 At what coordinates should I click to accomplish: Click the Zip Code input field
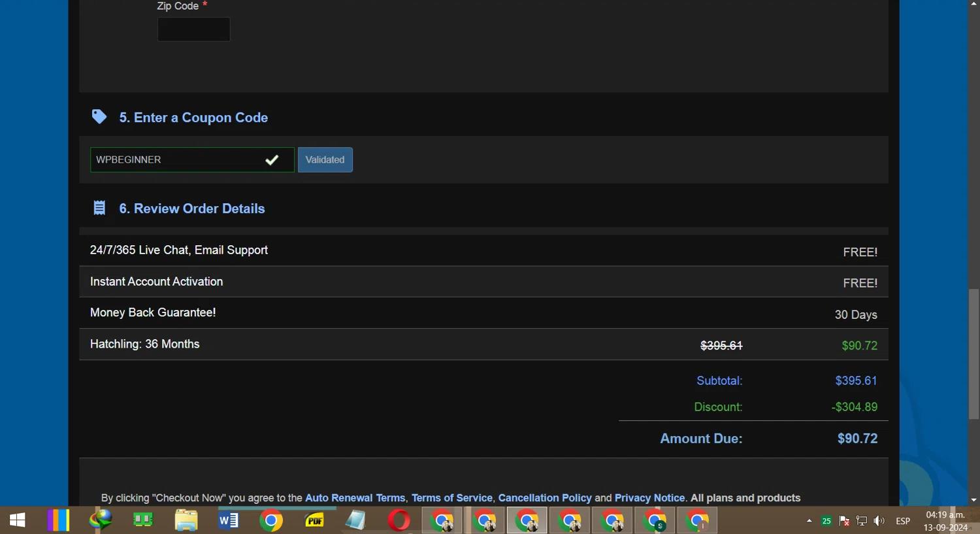coord(193,29)
